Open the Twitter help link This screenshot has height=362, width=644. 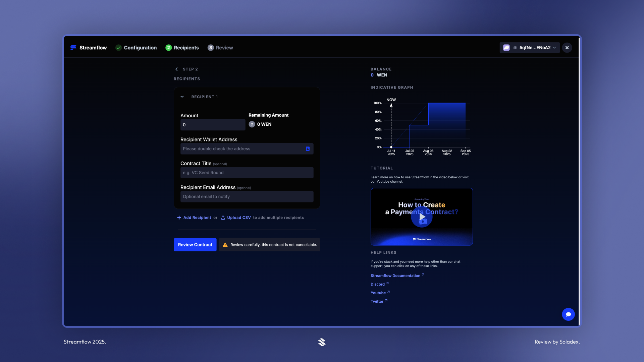[x=379, y=301]
